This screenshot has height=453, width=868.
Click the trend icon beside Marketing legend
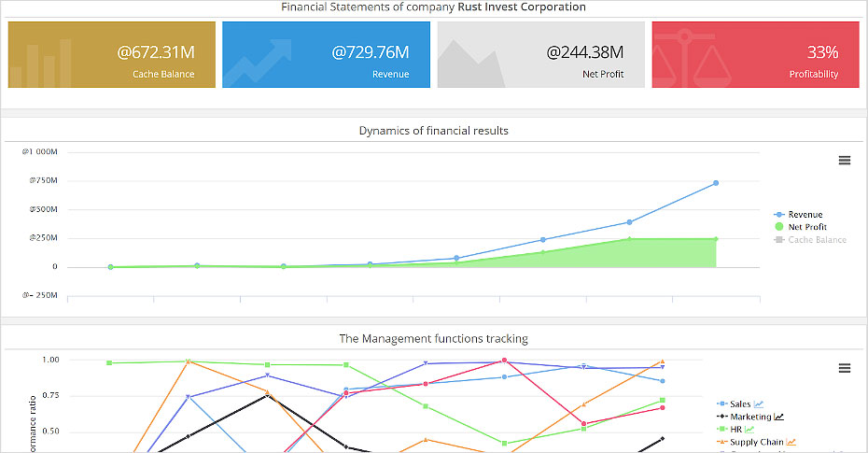tap(778, 418)
